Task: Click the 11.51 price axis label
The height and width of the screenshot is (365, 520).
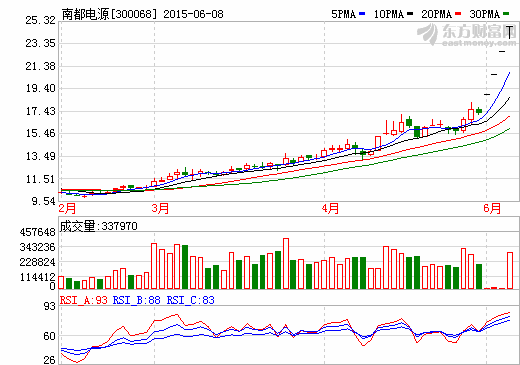Action: point(40,179)
